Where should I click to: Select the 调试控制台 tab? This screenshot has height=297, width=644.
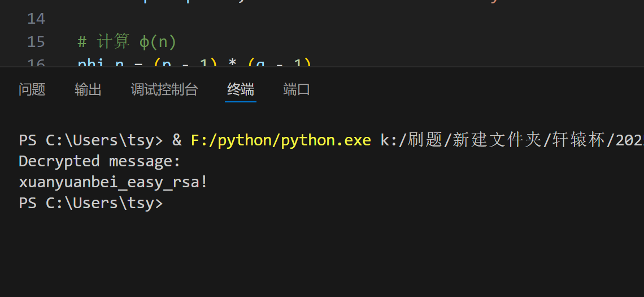click(x=164, y=89)
